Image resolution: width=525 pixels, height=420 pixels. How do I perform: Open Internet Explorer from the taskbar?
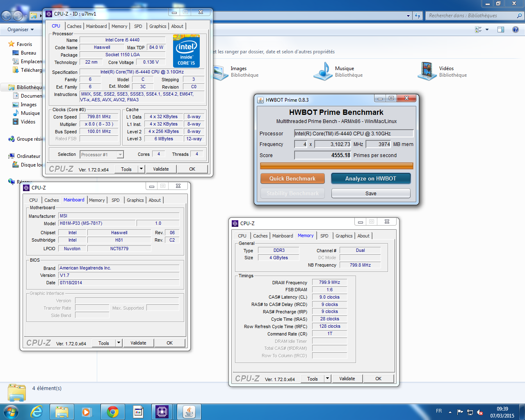coord(37,411)
